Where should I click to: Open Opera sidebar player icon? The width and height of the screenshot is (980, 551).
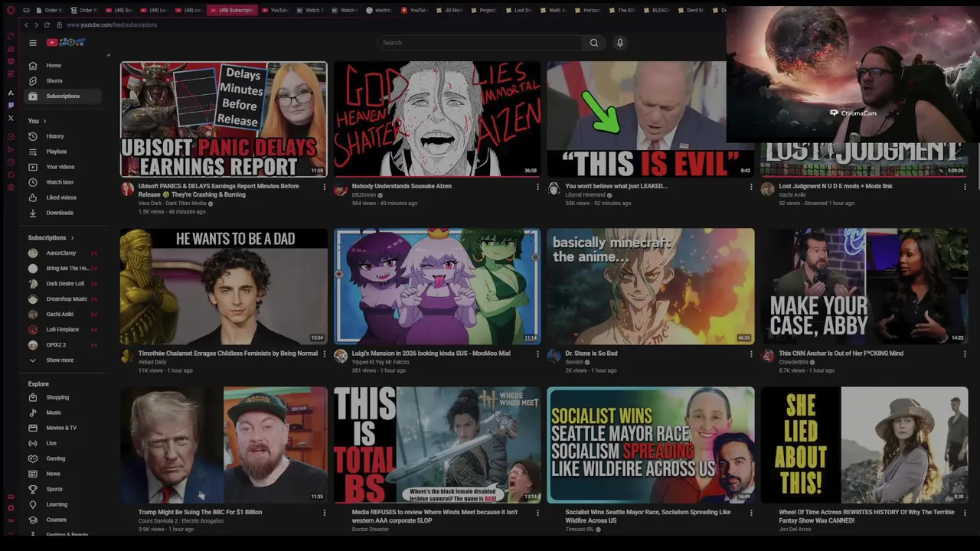pos(11,137)
